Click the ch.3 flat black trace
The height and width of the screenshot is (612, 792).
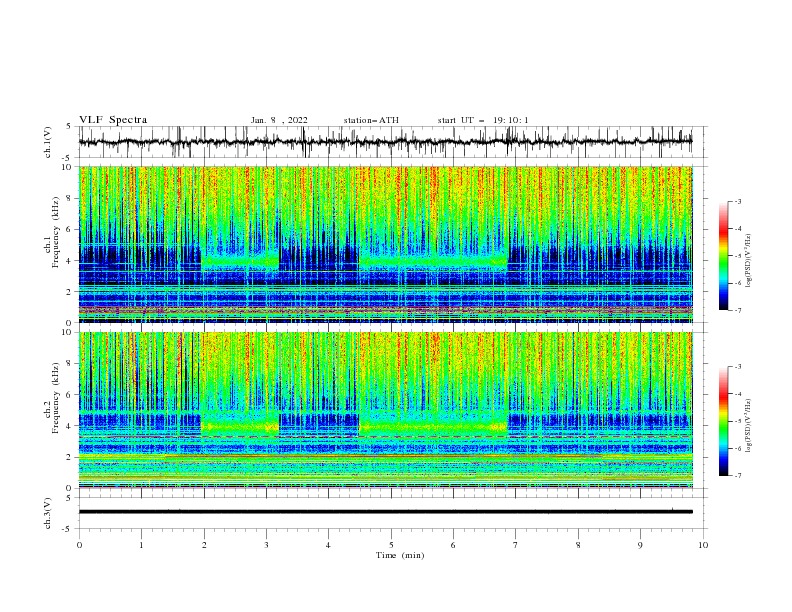point(385,512)
